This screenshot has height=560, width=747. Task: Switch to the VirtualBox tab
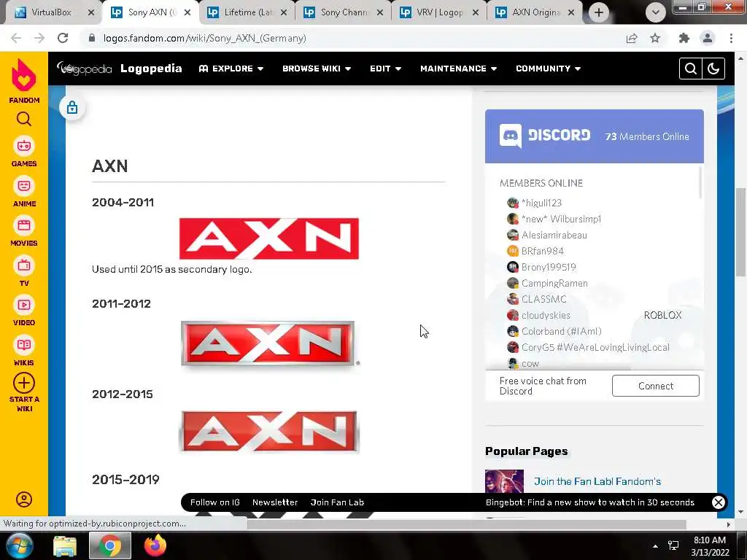tap(51, 12)
